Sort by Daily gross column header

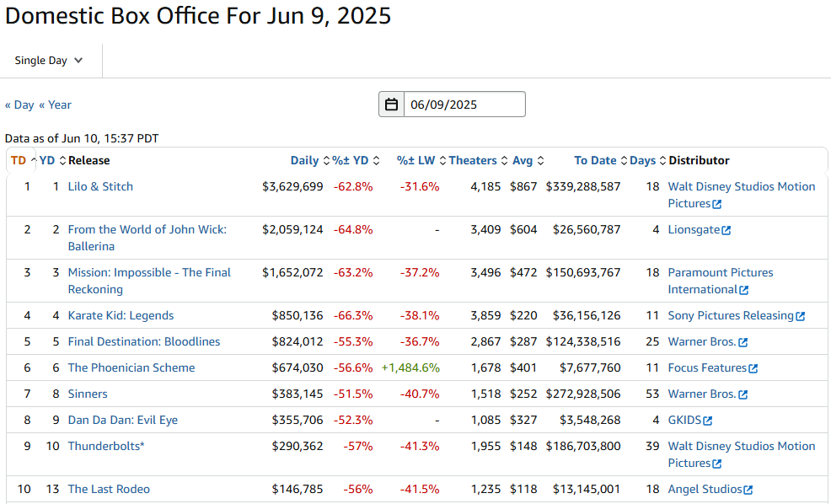pos(310,161)
